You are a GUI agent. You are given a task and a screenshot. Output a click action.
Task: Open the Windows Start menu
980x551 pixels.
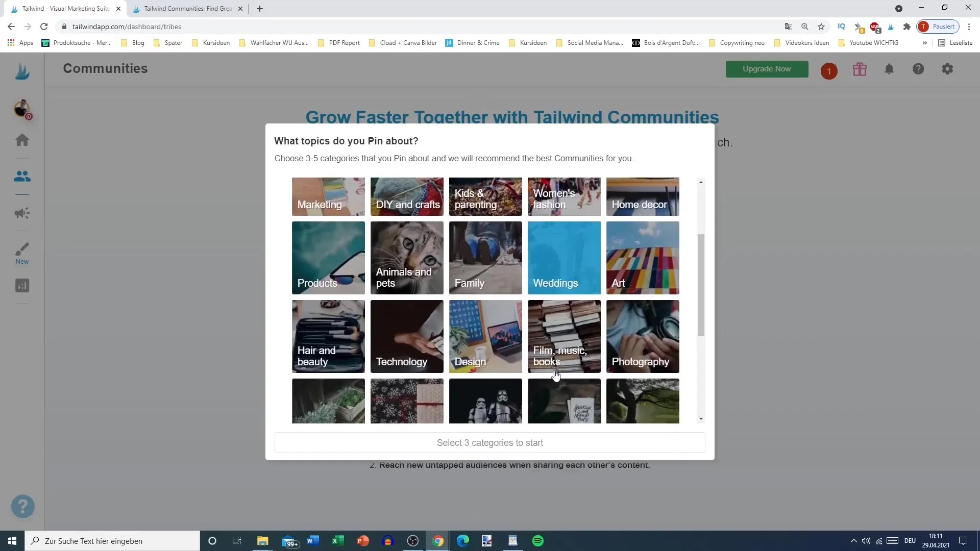click(12, 541)
